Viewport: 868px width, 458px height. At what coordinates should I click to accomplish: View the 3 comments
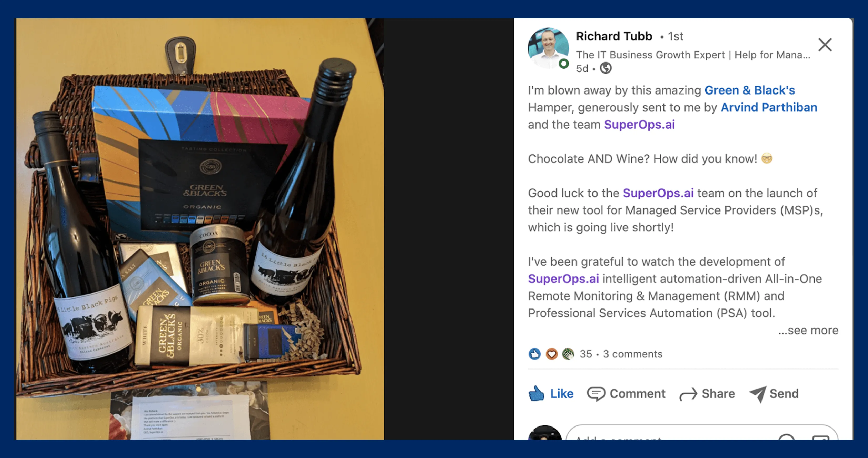[632, 354]
